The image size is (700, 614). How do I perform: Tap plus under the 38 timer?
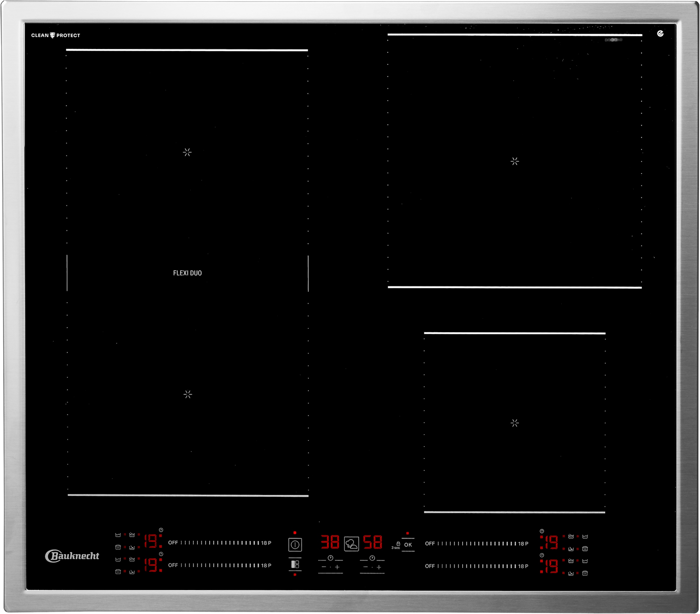(337, 567)
